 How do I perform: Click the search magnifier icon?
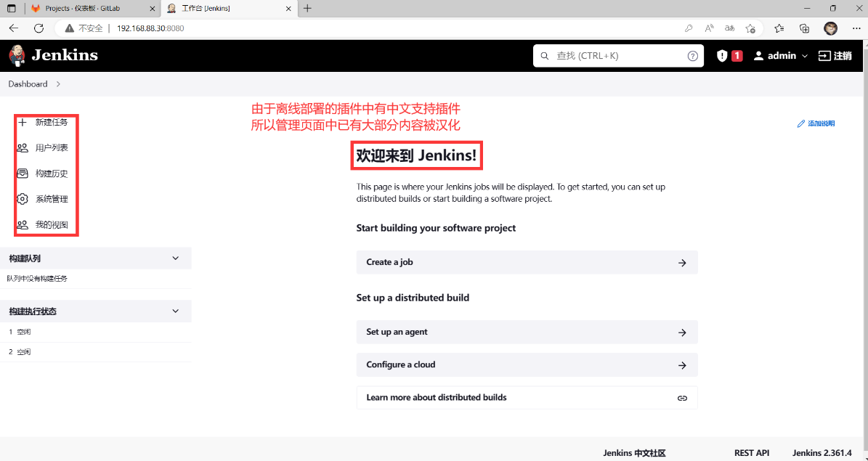point(545,56)
